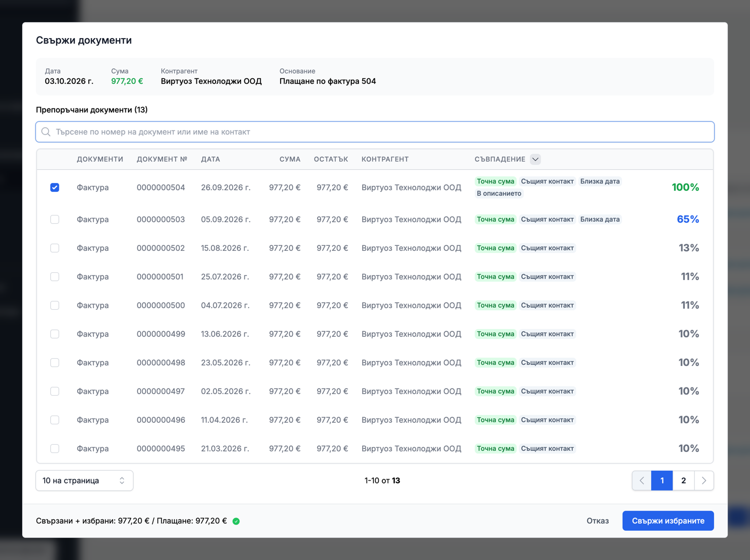Click the Близка дата tag on invoice 0000000503
The image size is (750, 560).
pos(600,219)
